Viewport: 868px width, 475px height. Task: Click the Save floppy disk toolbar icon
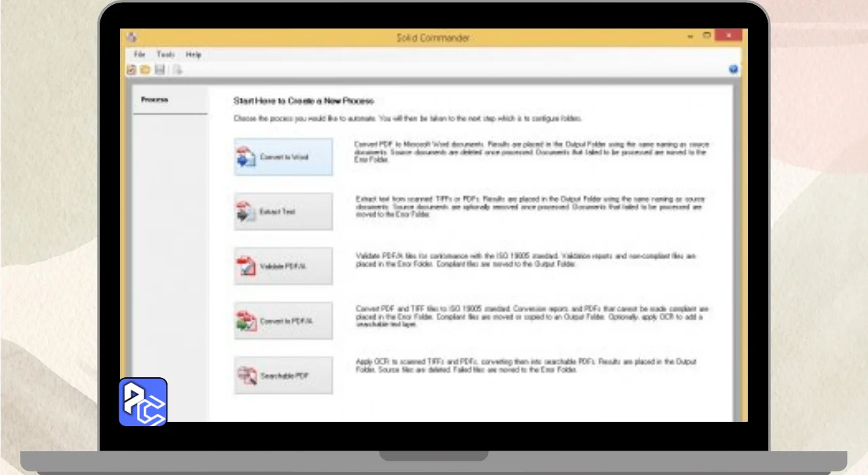pyautogui.click(x=160, y=69)
